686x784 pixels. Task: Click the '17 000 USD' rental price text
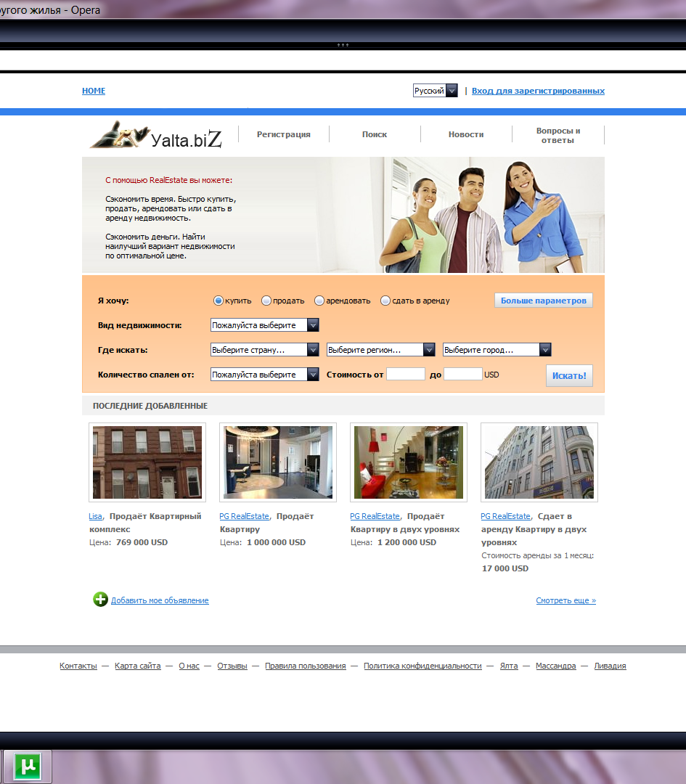pos(505,568)
